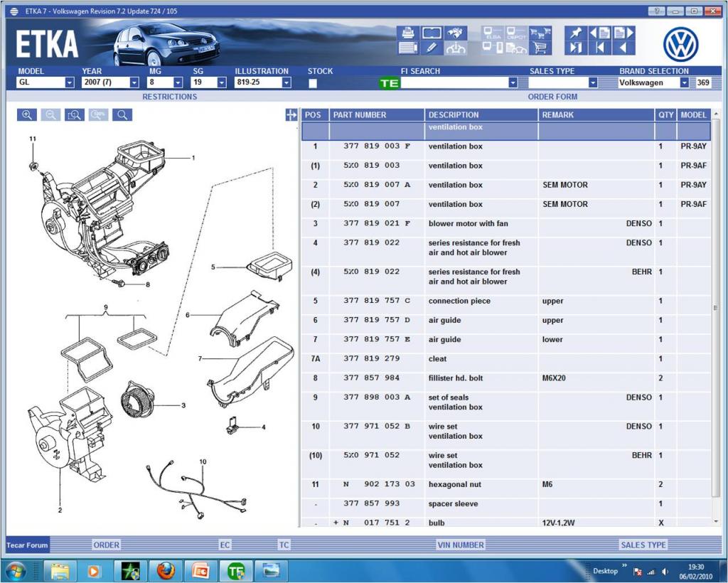Click the Tecar Forum button
The height and width of the screenshot is (583, 728).
click(x=28, y=545)
